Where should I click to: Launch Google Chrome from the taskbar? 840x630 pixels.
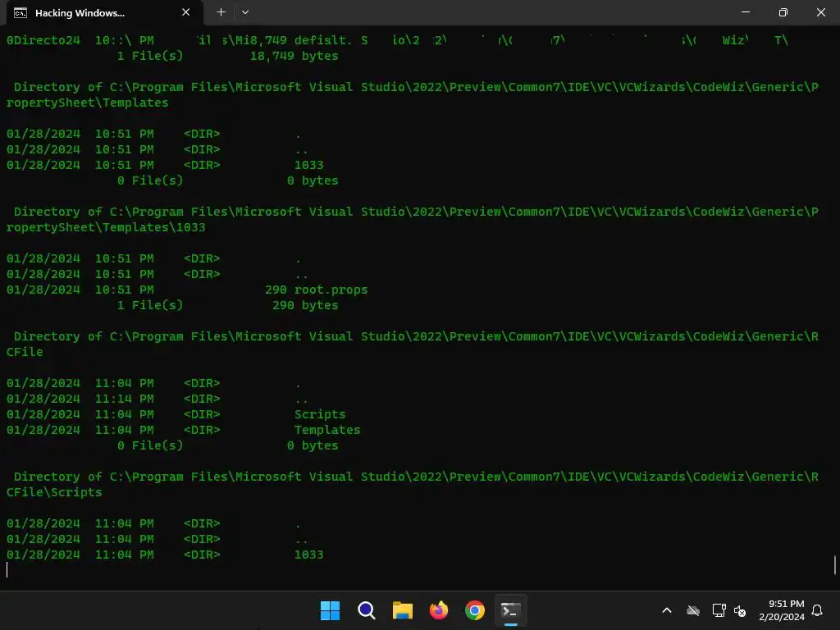(475, 610)
